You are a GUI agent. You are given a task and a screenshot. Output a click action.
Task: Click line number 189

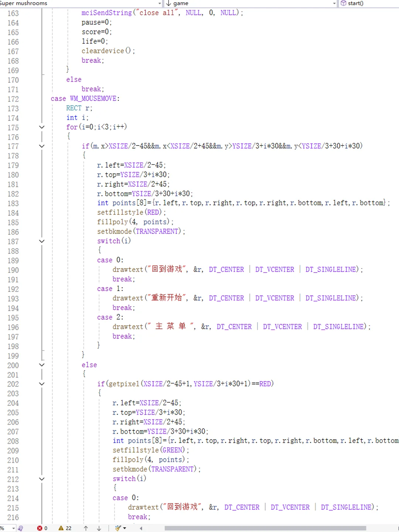click(13, 260)
